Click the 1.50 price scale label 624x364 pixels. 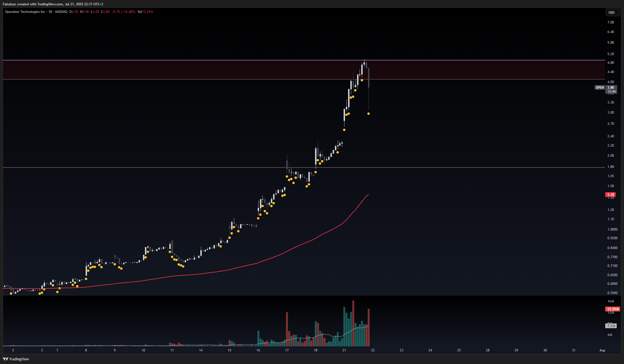pos(611,186)
